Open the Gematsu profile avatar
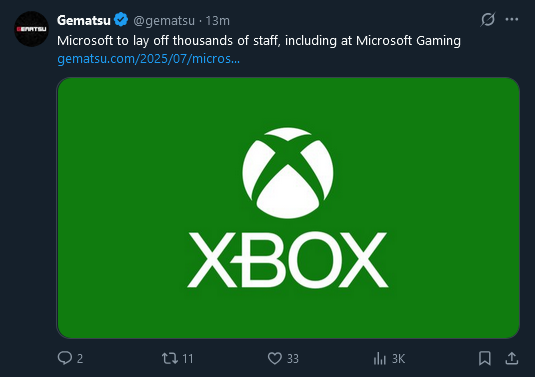Screen dimensions: 535x377 31,29
